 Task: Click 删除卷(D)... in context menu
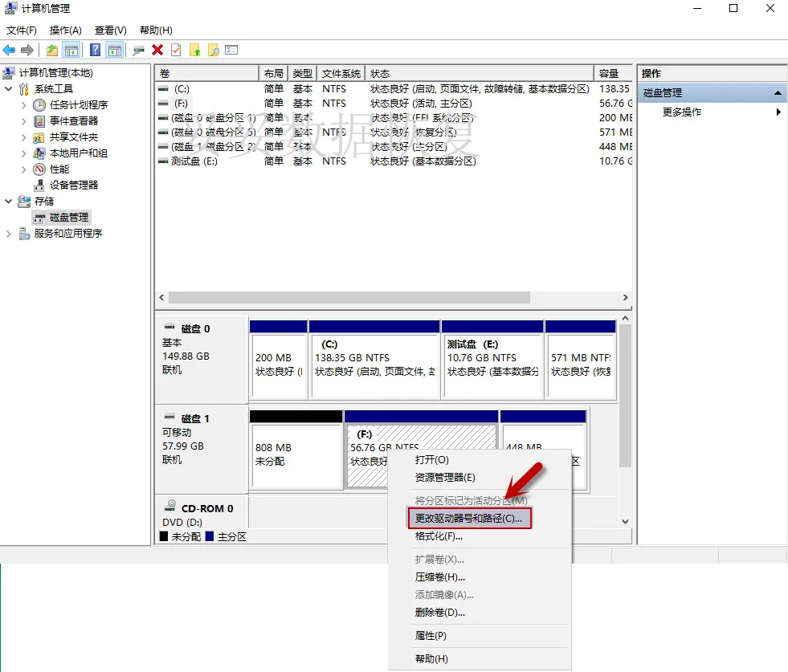pos(440,613)
